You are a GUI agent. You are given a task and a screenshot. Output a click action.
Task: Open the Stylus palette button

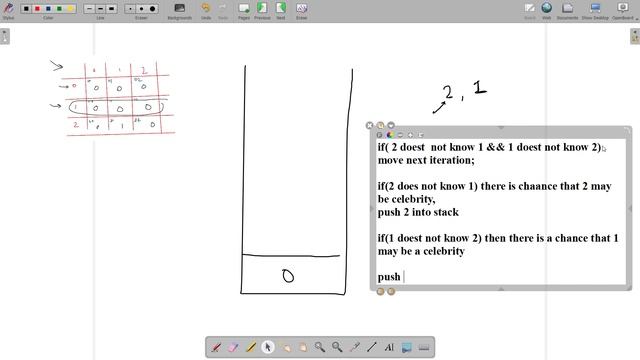[x=8, y=10]
